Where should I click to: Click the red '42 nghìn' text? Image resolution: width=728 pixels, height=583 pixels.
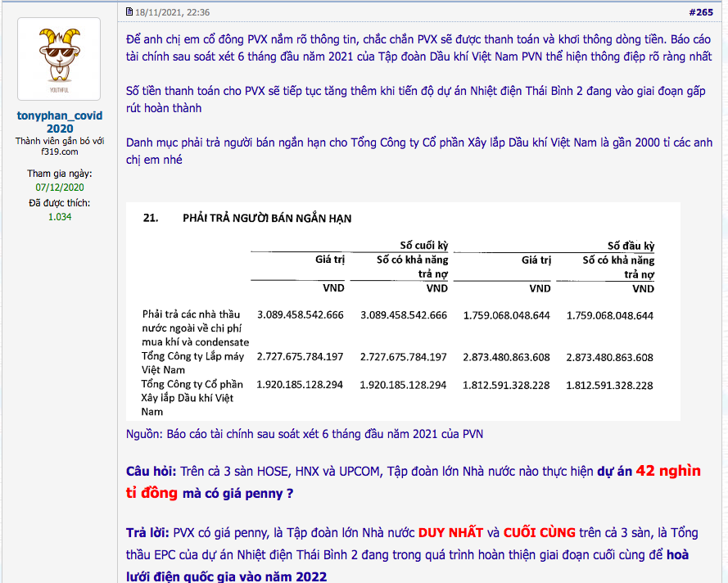point(668,471)
